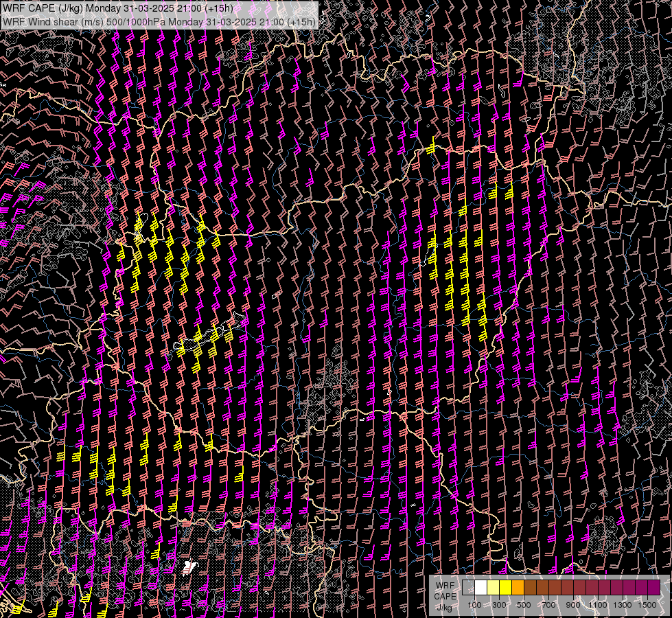The image size is (672, 618).
Task: Click the 1500 legend value label
Action: [x=647, y=605]
